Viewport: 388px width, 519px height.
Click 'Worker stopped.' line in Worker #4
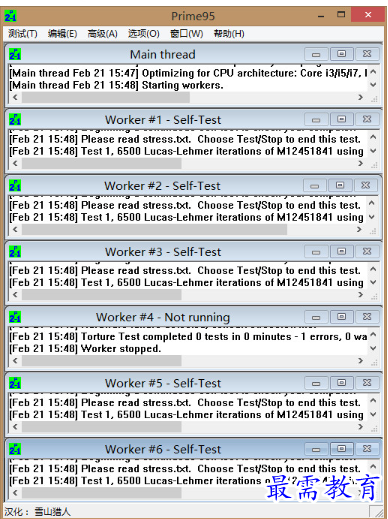pos(85,349)
